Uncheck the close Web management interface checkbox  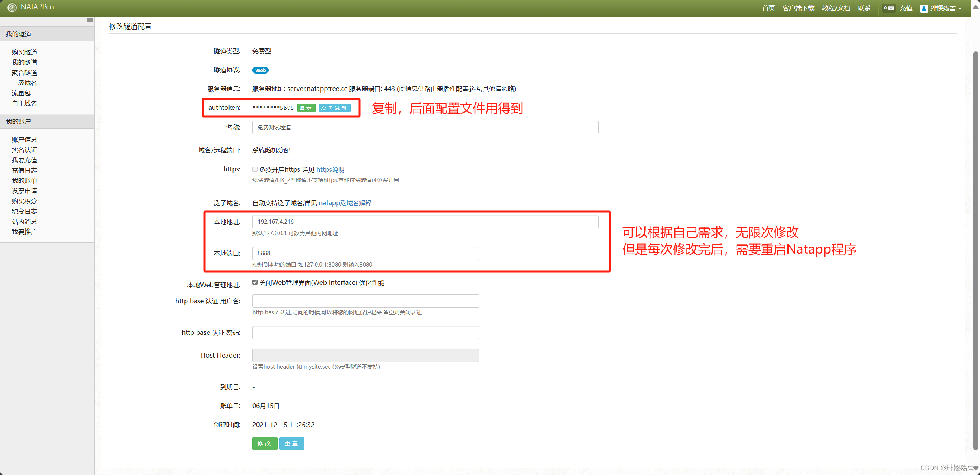click(x=255, y=282)
